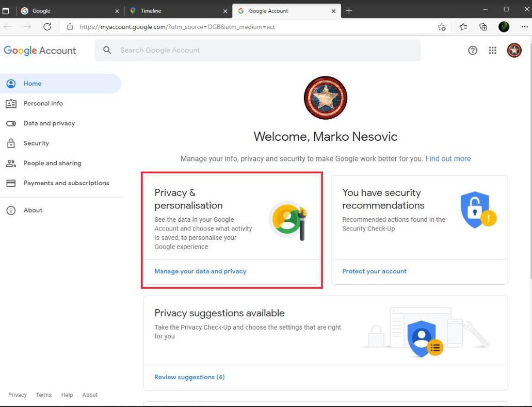This screenshot has width=532, height=407.
Task: Open the Data and privacy section
Action: [49, 123]
